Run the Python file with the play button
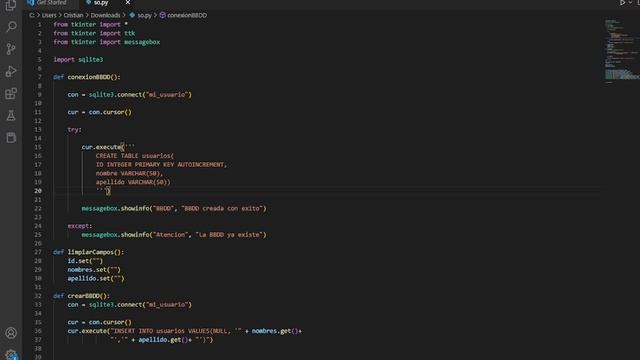The image size is (640, 360). pyautogui.click(x=622, y=3)
